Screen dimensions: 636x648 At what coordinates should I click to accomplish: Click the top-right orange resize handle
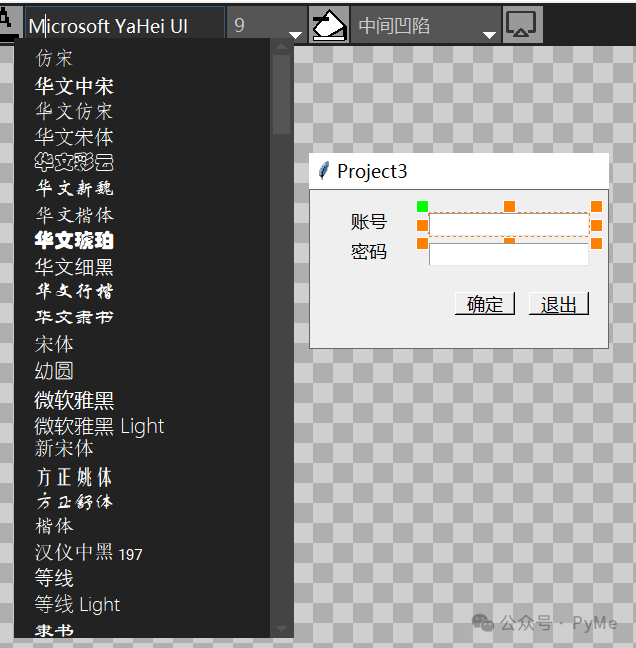(596, 206)
